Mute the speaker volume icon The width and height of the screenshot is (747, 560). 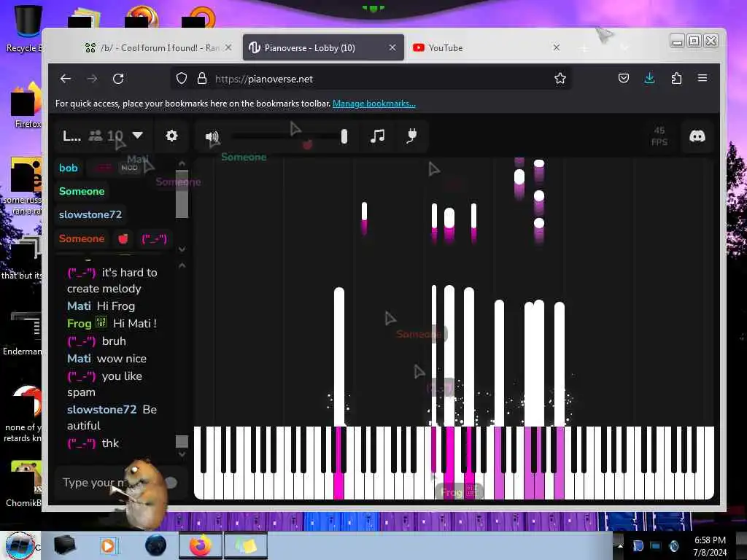[212, 137]
